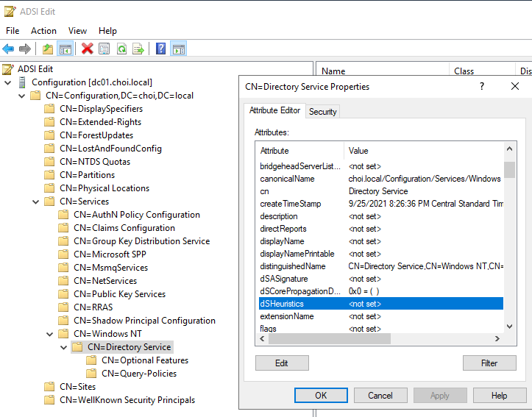Click OK in the properties dialog
The height and width of the screenshot is (417, 532).
(321, 396)
